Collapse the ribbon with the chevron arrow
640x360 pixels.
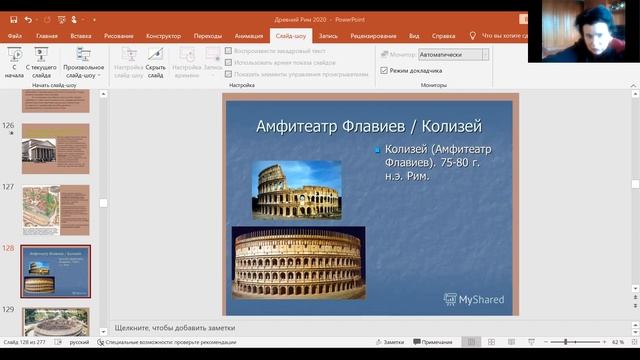click(633, 86)
